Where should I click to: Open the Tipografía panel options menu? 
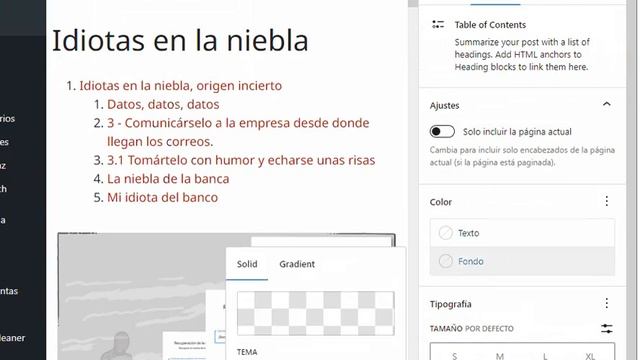[607, 303]
